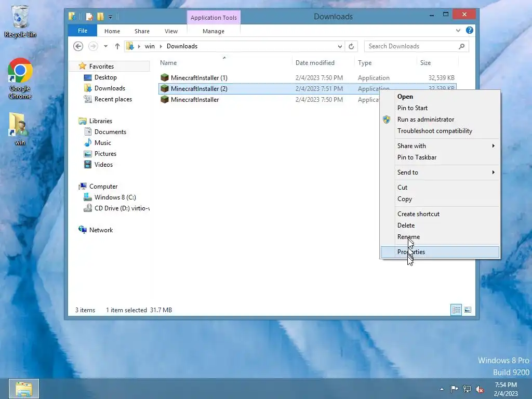The image size is (532, 399).
Task: Open the Home ribbon tab
Action: (112, 31)
